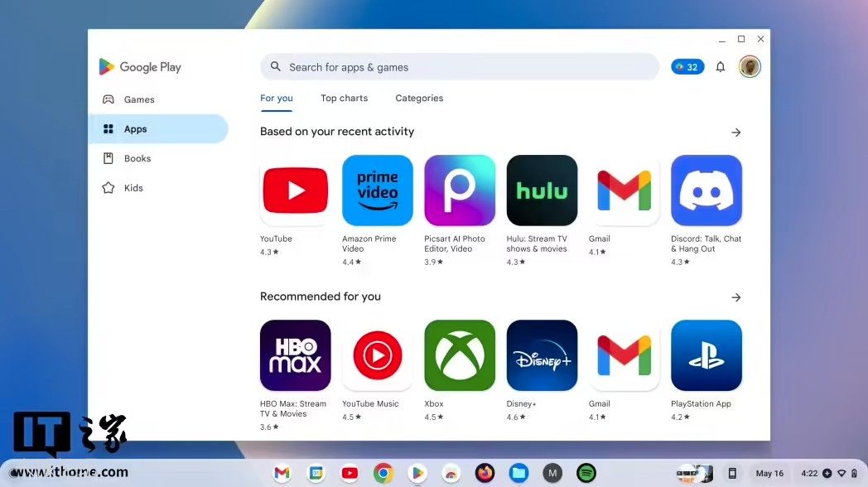Launch Gmail from the taskbar shelf
The width and height of the screenshot is (868, 487).
pyautogui.click(x=282, y=473)
